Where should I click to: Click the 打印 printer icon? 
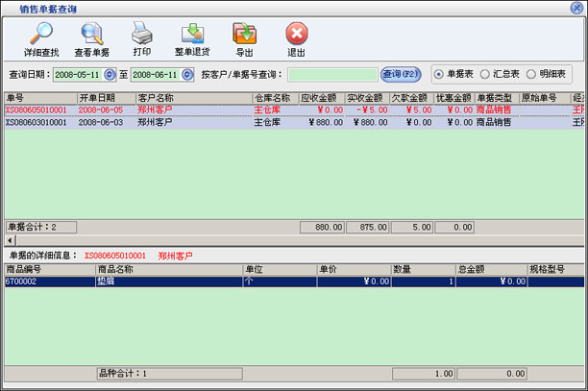(141, 35)
